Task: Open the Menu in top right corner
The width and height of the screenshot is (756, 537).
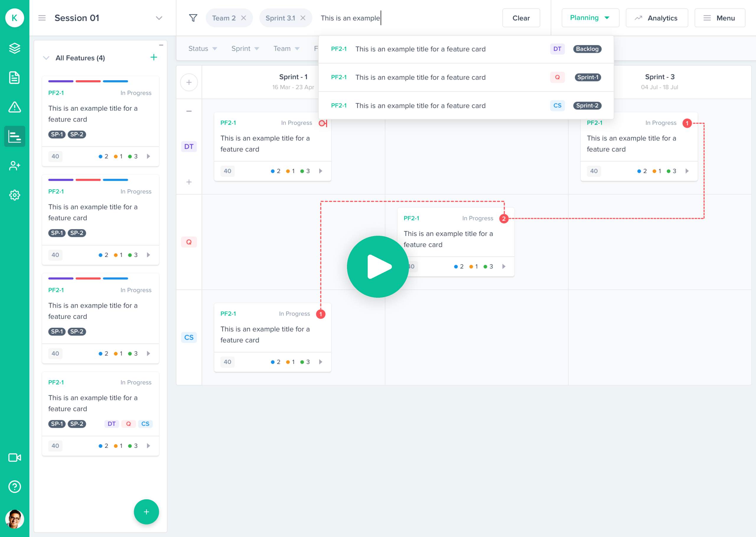Action: pos(720,18)
